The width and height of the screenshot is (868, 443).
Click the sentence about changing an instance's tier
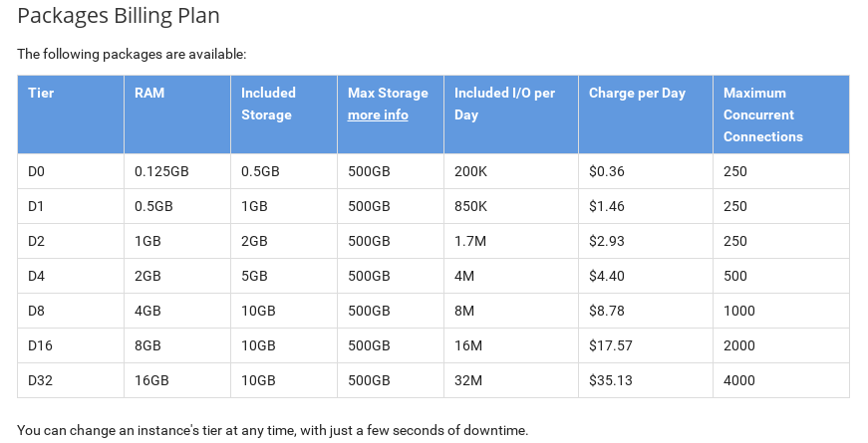click(x=272, y=431)
